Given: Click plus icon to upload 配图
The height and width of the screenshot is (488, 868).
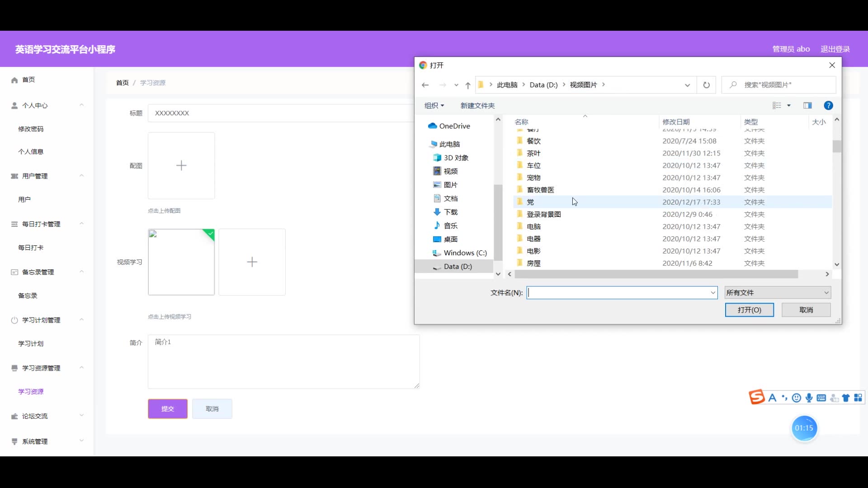Looking at the screenshot, I should coord(181,165).
